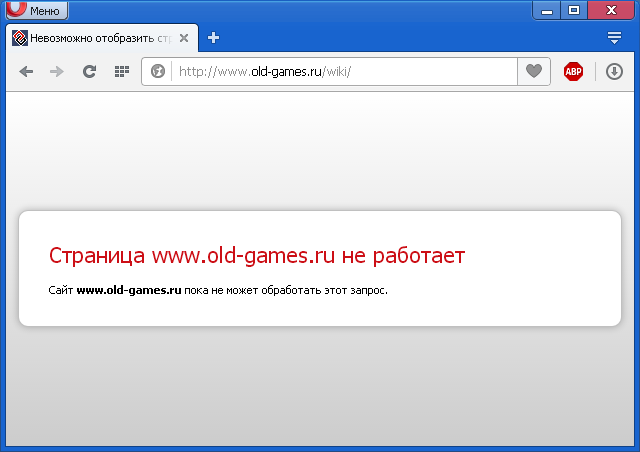The height and width of the screenshot is (452, 640).
Task: Go forward with the forward arrow
Action: coord(57,72)
